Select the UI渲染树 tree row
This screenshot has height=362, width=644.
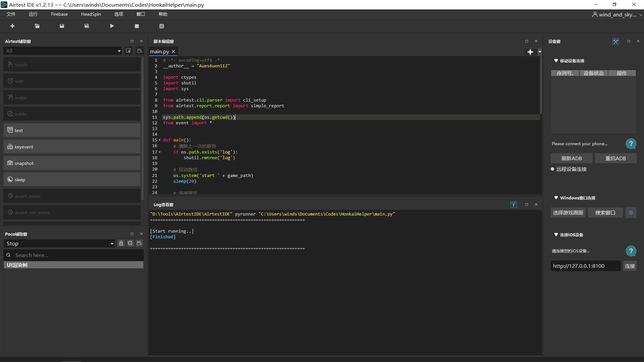tap(73, 265)
